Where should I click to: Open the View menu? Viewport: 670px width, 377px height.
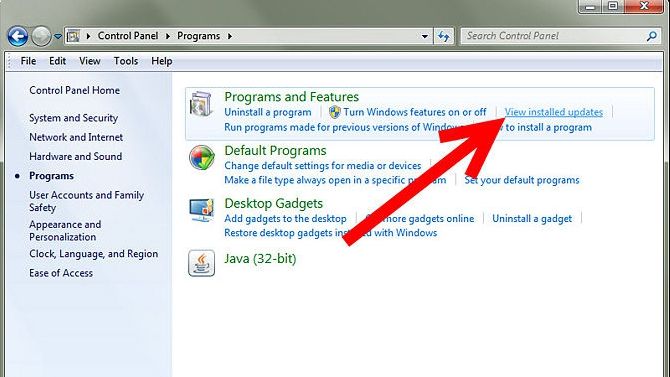click(x=90, y=61)
